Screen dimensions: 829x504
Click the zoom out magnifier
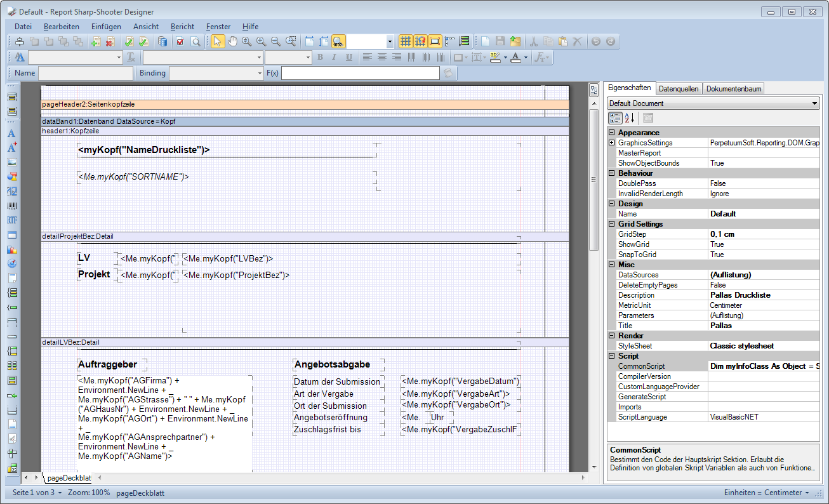point(275,42)
